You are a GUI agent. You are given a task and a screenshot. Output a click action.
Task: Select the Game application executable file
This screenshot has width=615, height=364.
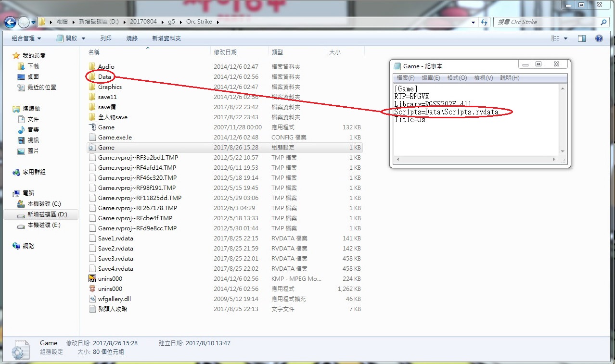(106, 127)
